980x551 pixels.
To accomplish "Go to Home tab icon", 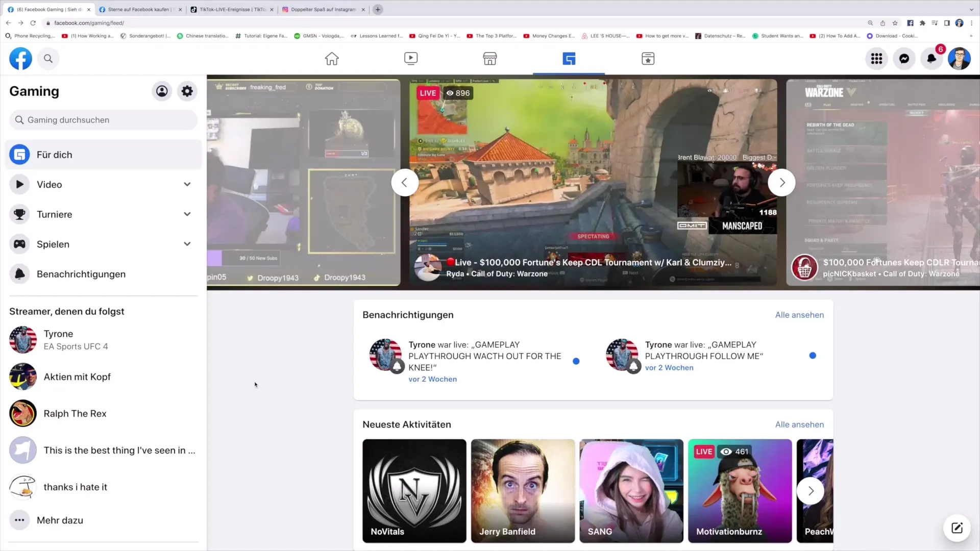I will click(332, 59).
